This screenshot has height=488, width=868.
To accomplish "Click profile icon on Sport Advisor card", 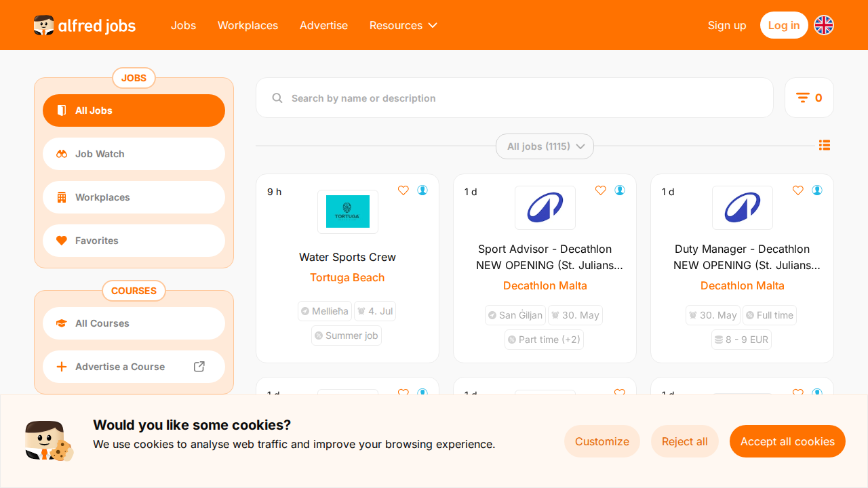I will [620, 190].
